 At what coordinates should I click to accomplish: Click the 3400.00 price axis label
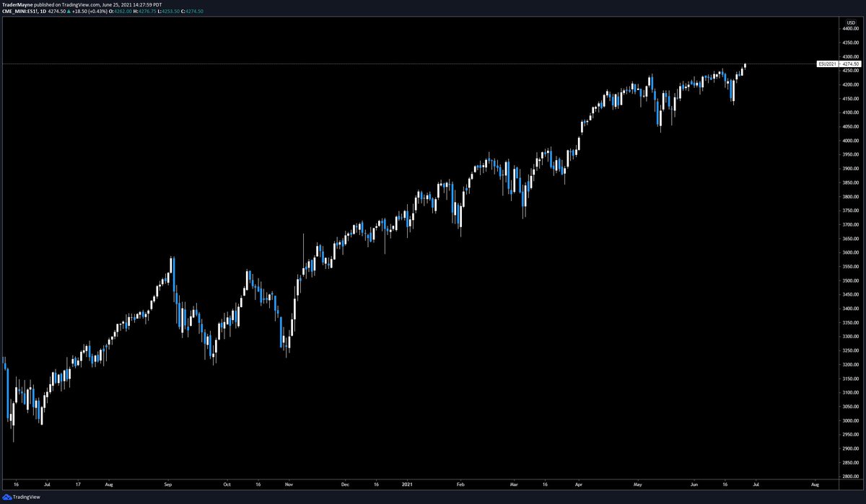pos(850,309)
